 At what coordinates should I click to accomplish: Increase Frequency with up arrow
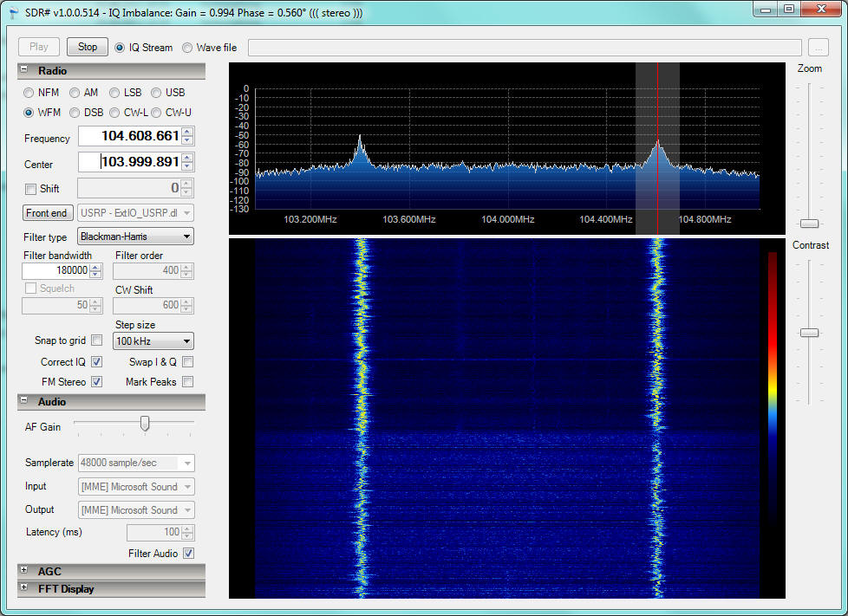[x=187, y=132]
